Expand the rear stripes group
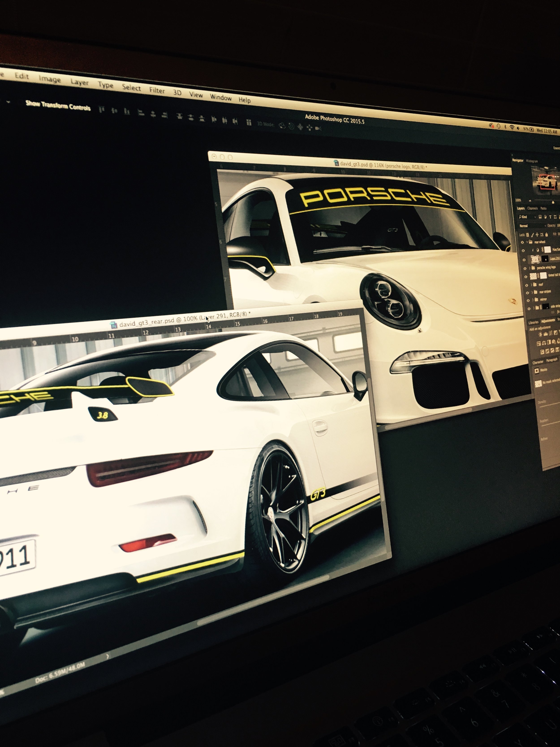This screenshot has width=560, height=747. [532, 292]
